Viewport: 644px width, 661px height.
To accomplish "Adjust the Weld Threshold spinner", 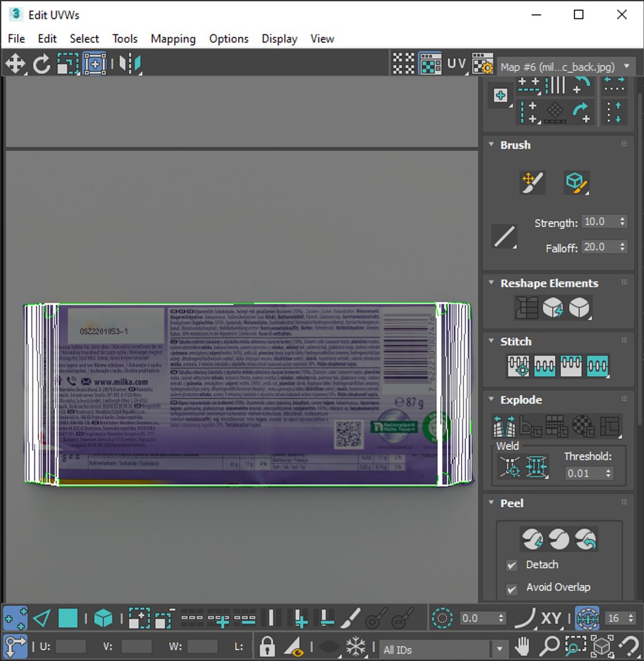I will pyautogui.click(x=608, y=473).
